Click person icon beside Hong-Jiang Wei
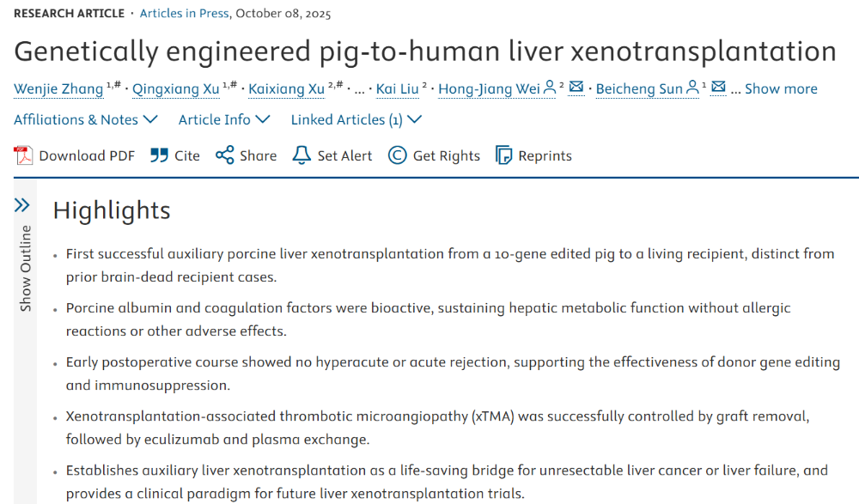 (x=550, y=88)
